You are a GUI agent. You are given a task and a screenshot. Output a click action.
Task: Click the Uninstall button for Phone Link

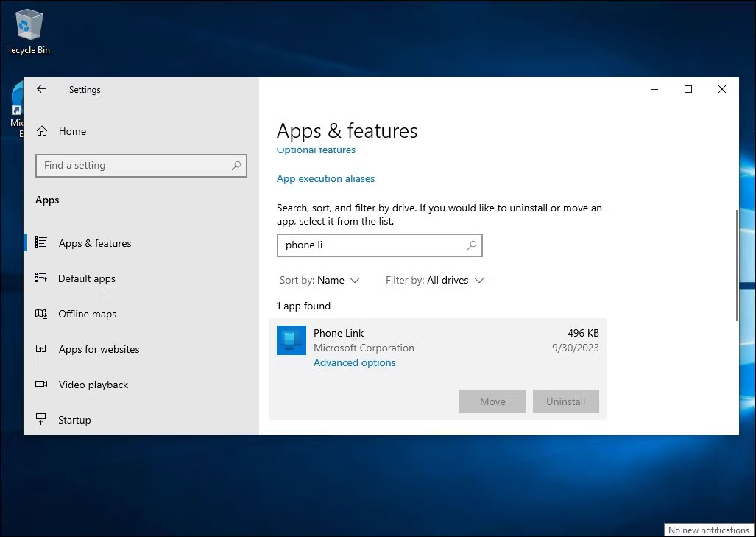tap(565, 401)
